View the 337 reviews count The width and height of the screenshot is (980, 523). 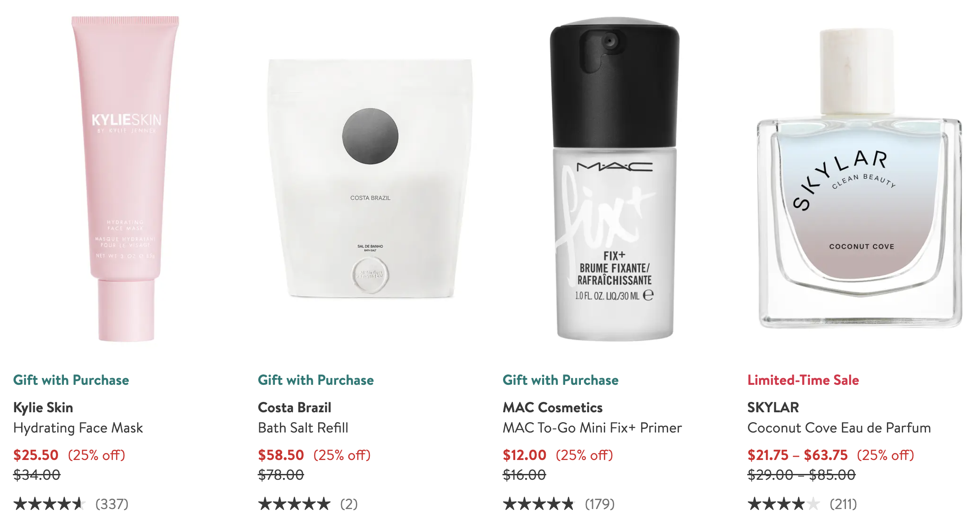(112, 504)
